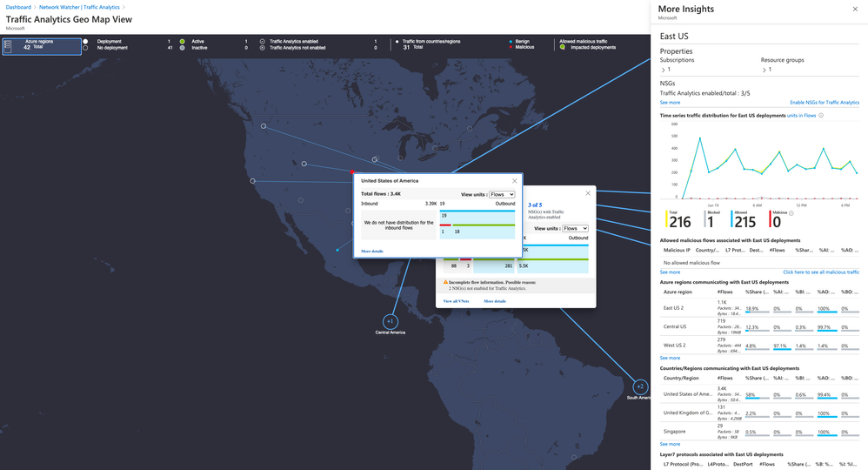
Task: Click the red malicious marker on map
Action: (x=352, y=171)
